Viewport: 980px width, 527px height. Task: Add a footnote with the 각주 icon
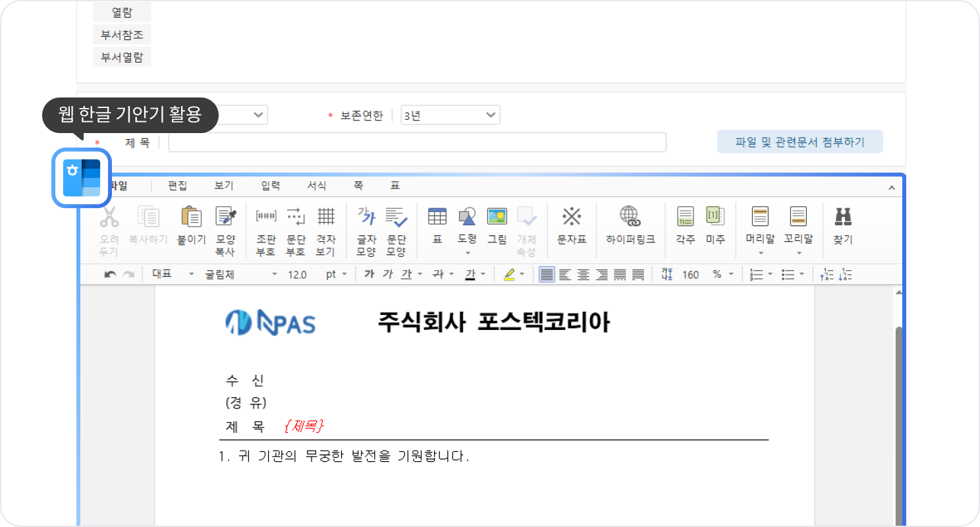(685, 226)
